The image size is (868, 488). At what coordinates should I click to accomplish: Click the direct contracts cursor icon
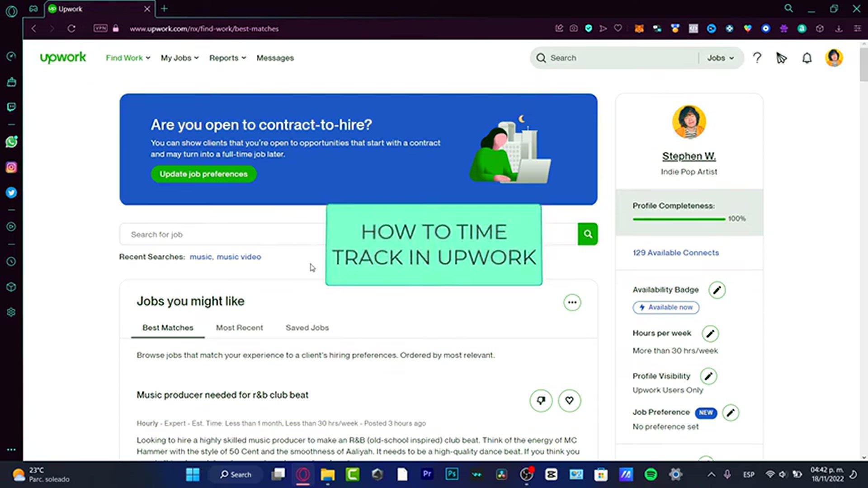tap(782, 58)
